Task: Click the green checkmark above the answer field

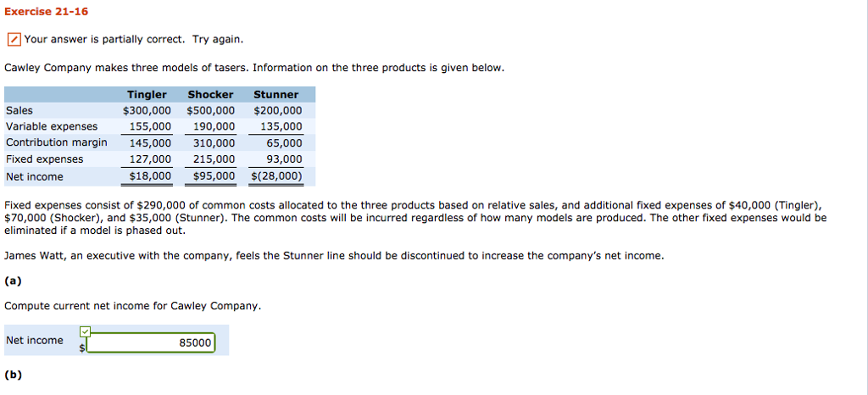Action: 85,331
